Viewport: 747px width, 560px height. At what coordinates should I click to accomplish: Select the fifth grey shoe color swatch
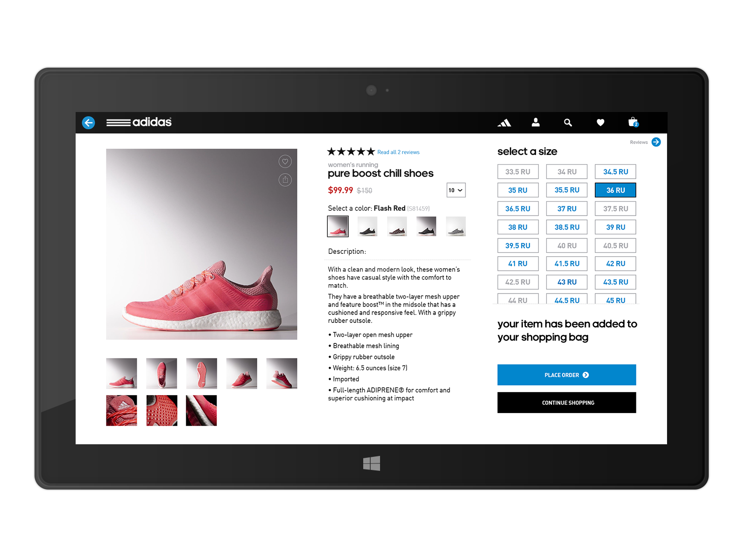coord(456,226)
